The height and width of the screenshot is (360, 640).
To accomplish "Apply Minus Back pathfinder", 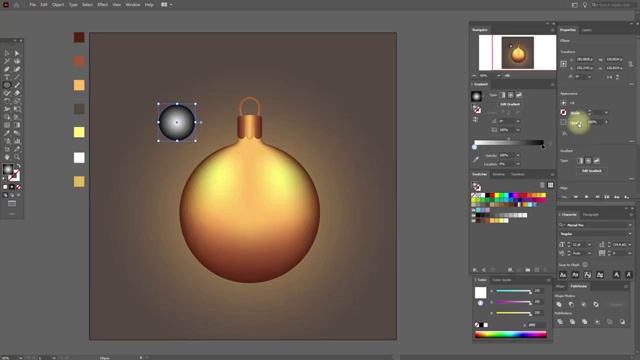I will click(x=622, y=322).
